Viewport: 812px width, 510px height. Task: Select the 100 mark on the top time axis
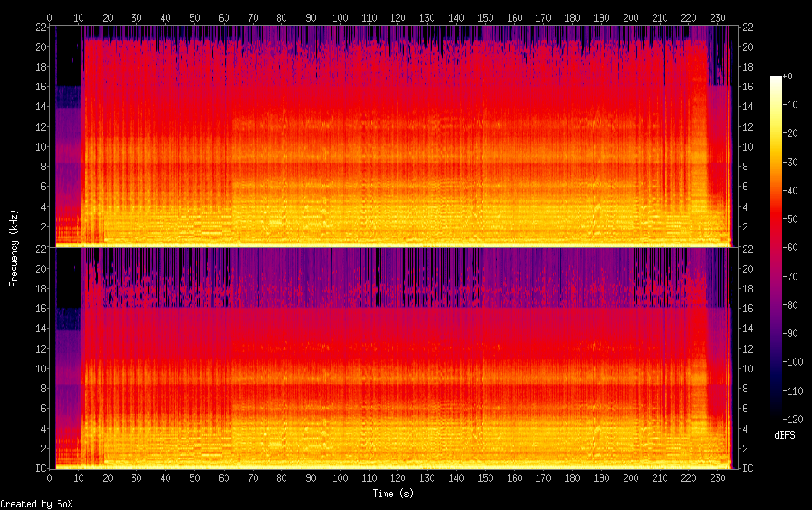click(x=340, y=17)
